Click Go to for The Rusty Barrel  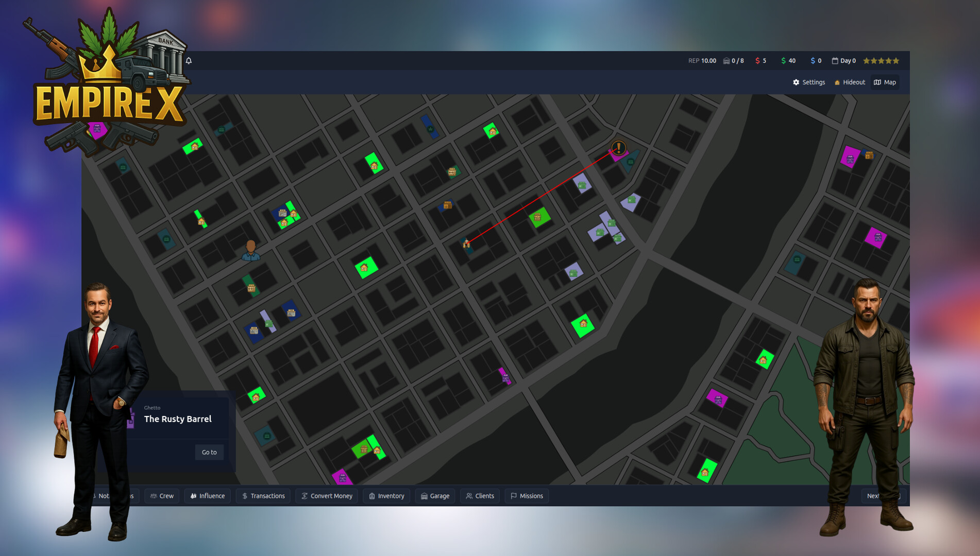click(x=209, y=452)
